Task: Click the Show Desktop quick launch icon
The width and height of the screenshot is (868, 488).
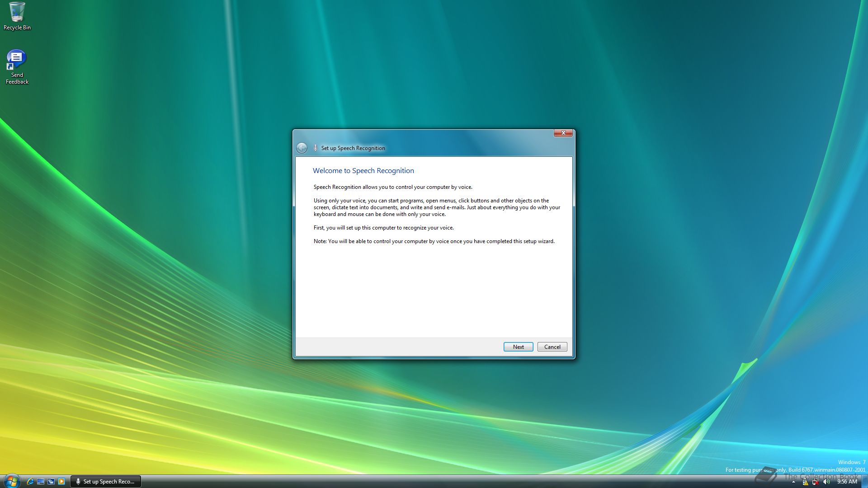Action: [41, 482]
